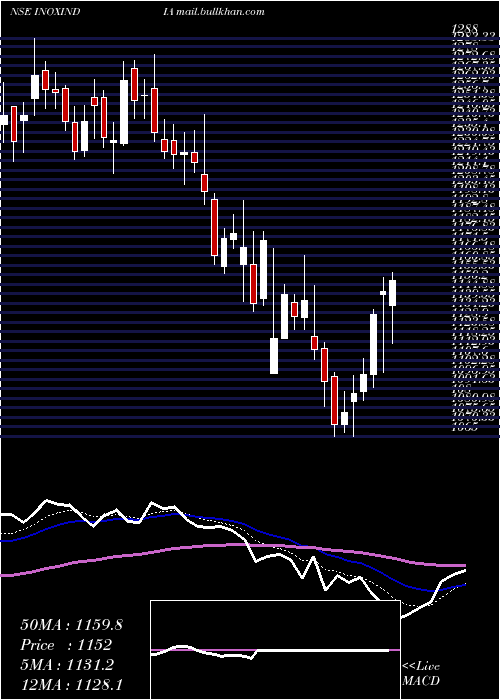
Task: Click the rightmost white candlestick
Action: click(393, 293)
